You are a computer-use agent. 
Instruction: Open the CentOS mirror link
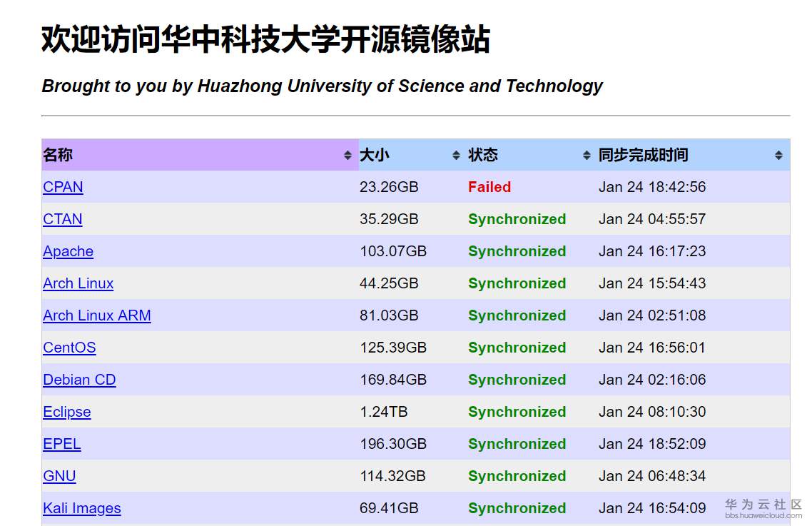[69, 348]
